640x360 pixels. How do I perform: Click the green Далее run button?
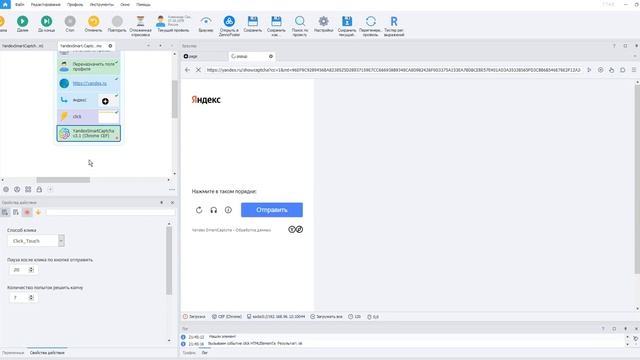22,21
